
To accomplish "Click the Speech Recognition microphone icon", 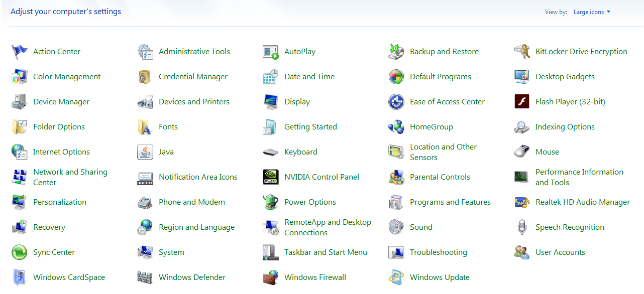I will [522, 227].
